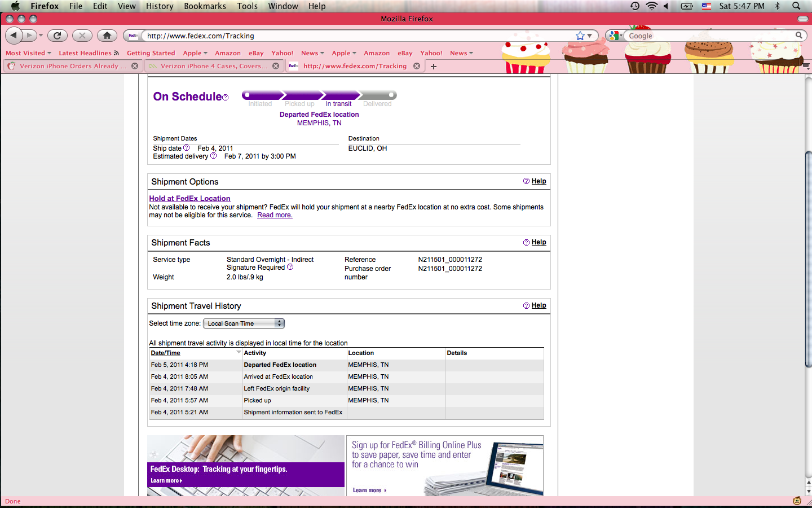The image size is (812, 508).
Task: Open the Edit menu
Action: pyautogui.click(x=100, y=6)
